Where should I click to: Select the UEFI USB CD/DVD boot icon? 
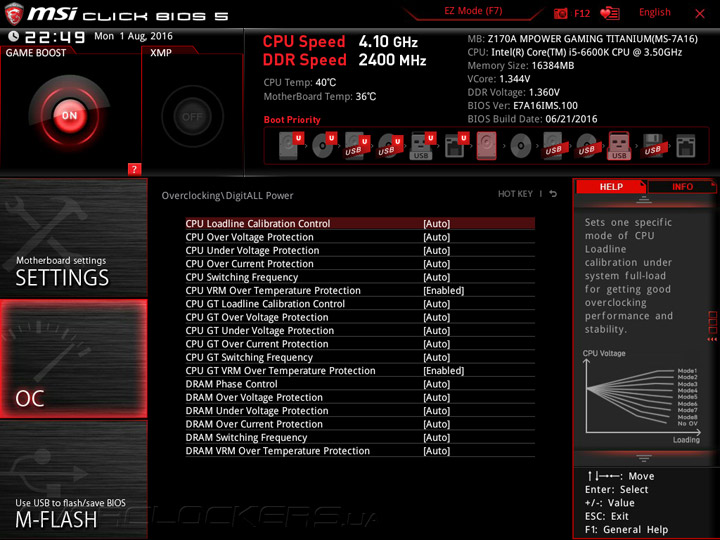coord(389,146)
